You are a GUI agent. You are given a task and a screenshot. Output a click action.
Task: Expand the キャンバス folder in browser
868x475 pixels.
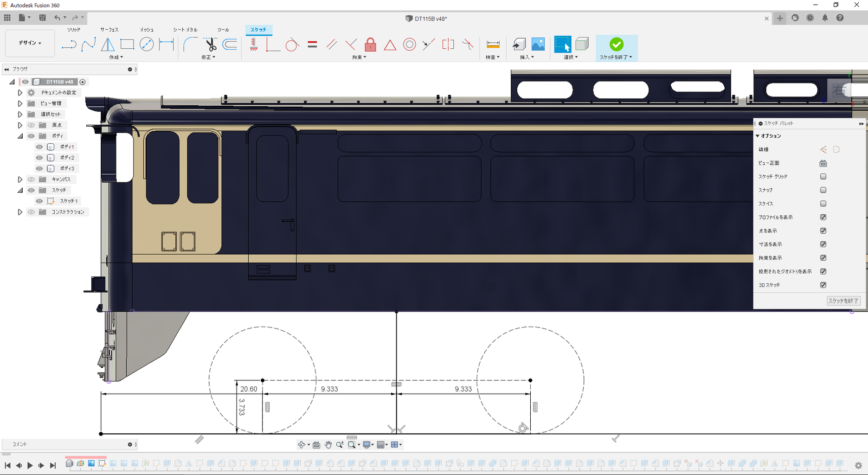tap(20, 180)
